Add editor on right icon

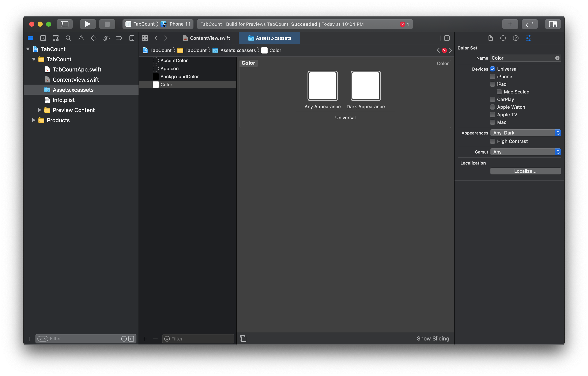pos(447,38)
